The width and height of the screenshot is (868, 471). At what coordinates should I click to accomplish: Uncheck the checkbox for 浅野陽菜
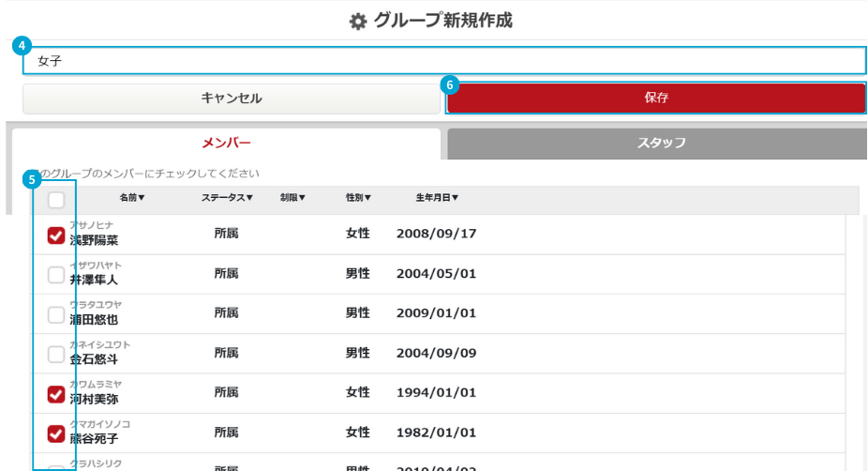point(56,235)
